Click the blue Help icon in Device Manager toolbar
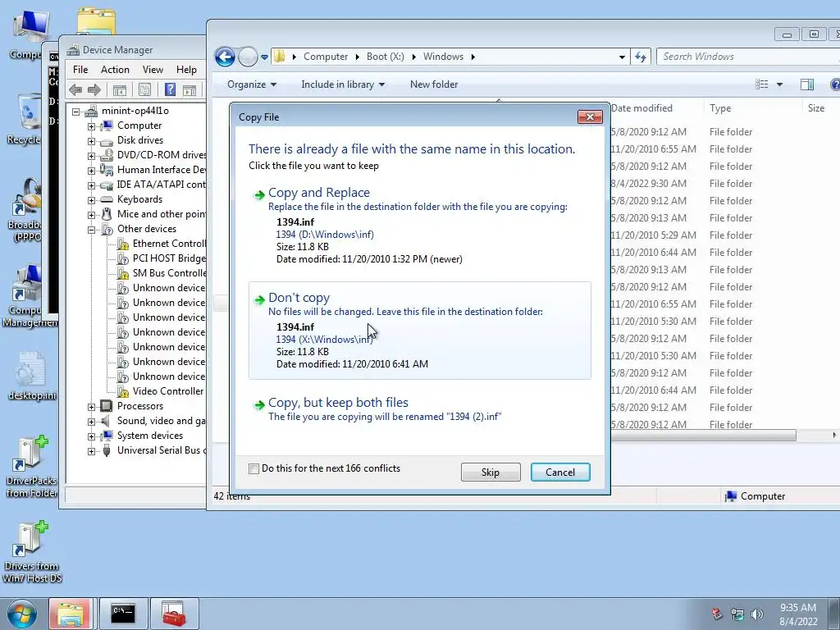840x630 pixels. [x=171, y=90]
